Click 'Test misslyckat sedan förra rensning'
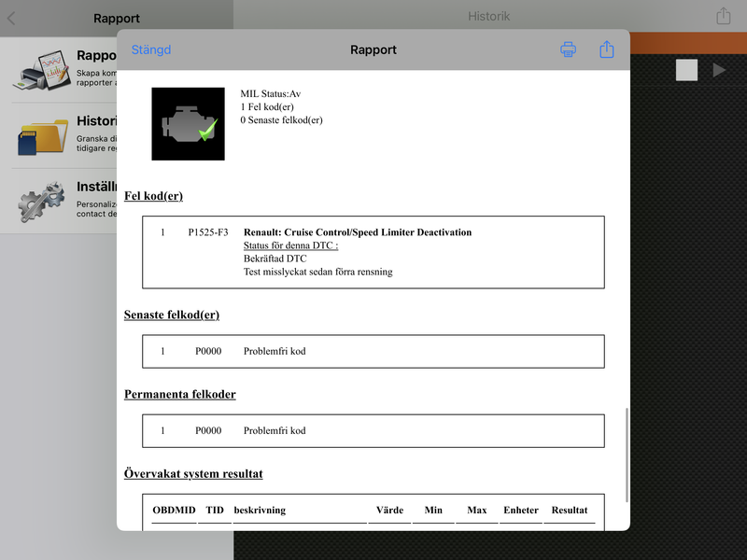The height and width of the screenshot is (560, 747). [x=317, y=272]
